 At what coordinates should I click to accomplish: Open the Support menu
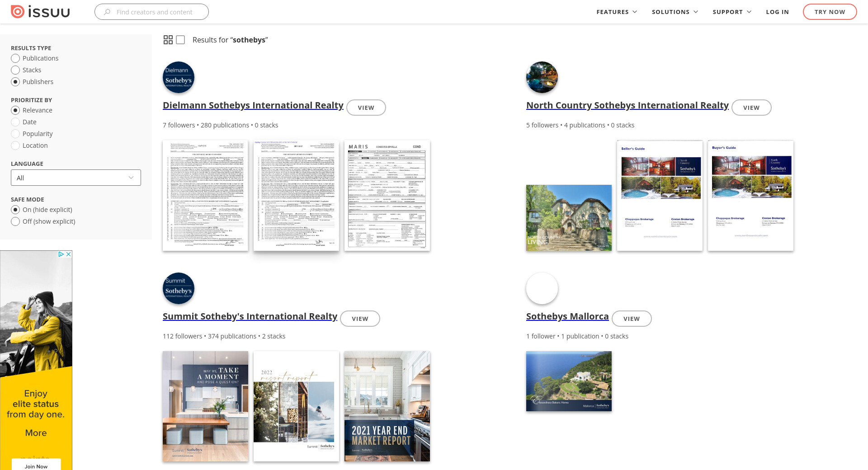point(731,12)
